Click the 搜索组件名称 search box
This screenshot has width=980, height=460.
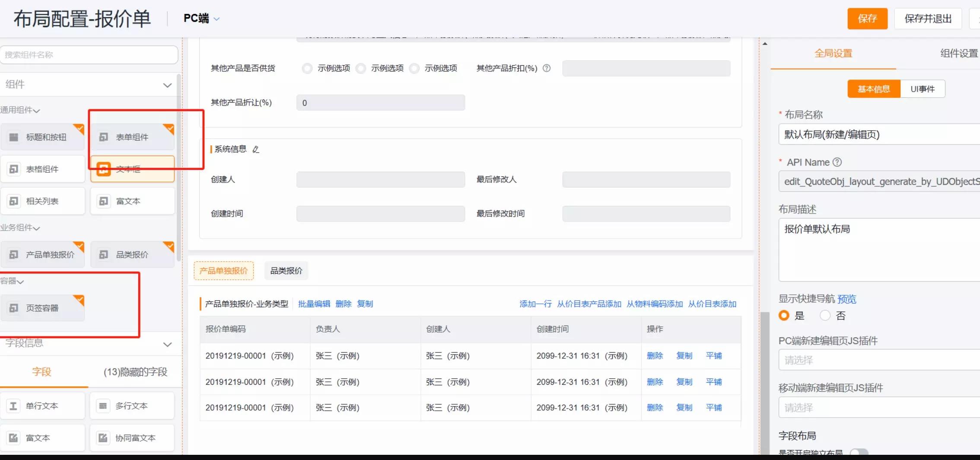[89, 55]
